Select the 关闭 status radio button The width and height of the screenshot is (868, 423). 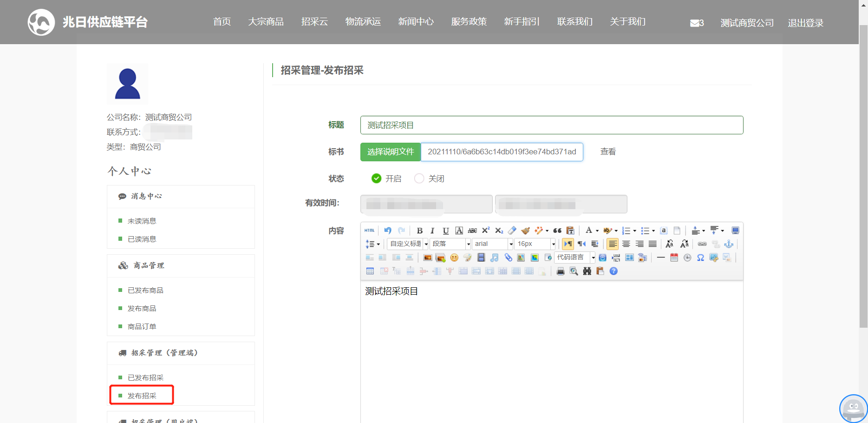click(419, 178)
